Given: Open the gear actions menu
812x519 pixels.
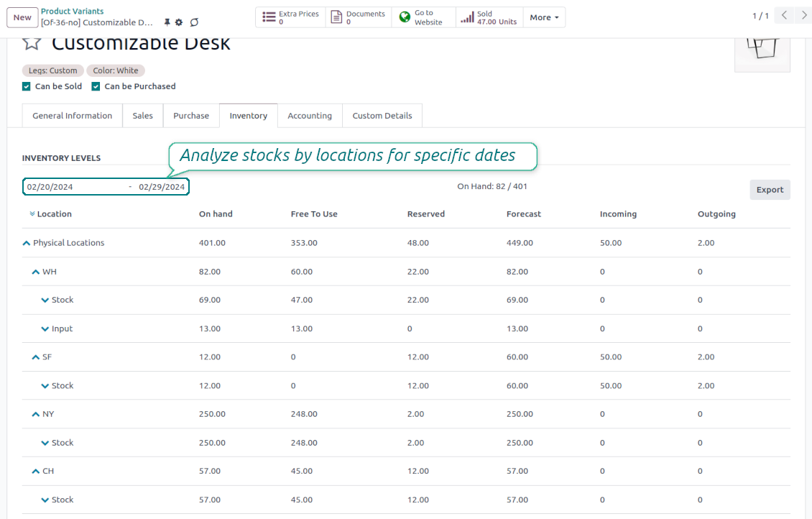Looking at the screenshot, I should tap(179, 23).
